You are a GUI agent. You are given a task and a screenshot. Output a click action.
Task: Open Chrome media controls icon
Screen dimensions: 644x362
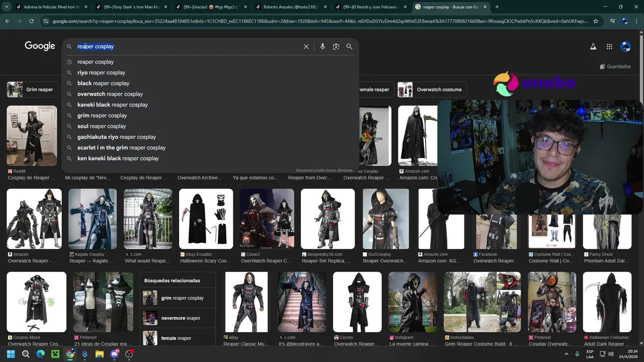tap(612, 21)
